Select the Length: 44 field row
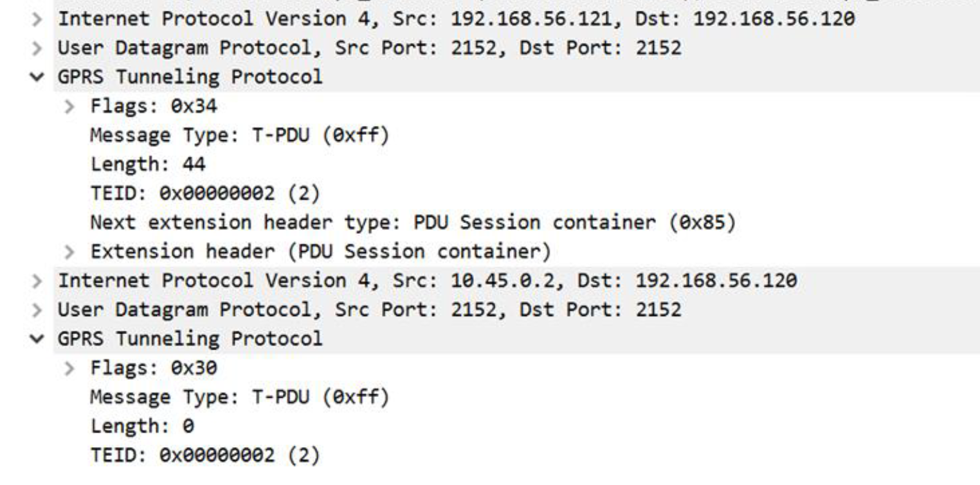Screen dimensions: 980x485 [x=147, y=165]
